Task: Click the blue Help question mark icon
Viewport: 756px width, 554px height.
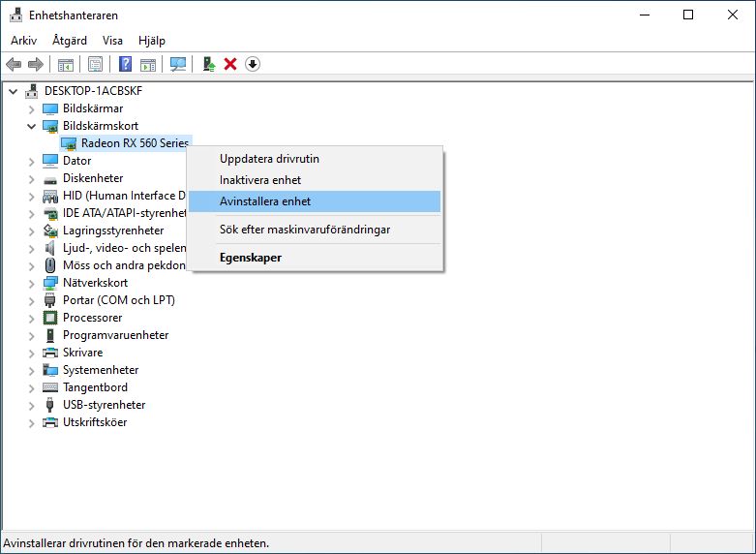Action: point(125,64)
